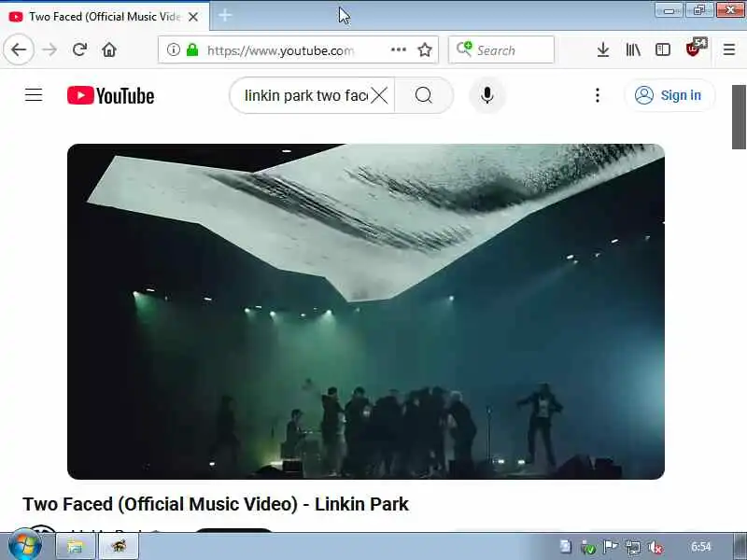
Task: Open the uBlock shield extension icon
Action: pyautogui.click(x=695, y=49)
